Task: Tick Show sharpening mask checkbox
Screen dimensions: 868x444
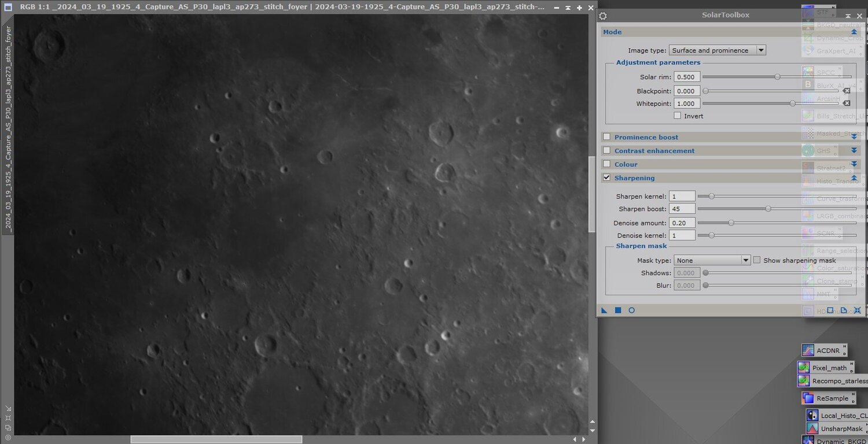Action: [756, 260]
